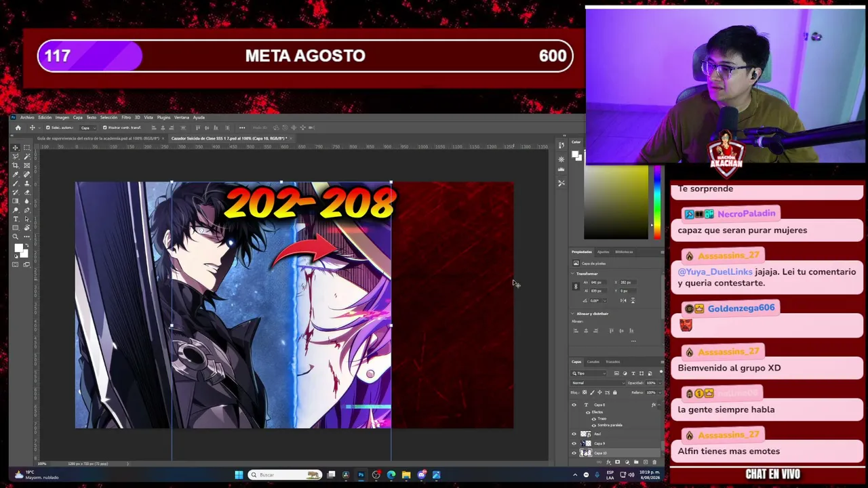Open the Archivo menu
The image size is (868, 488).
27,117
